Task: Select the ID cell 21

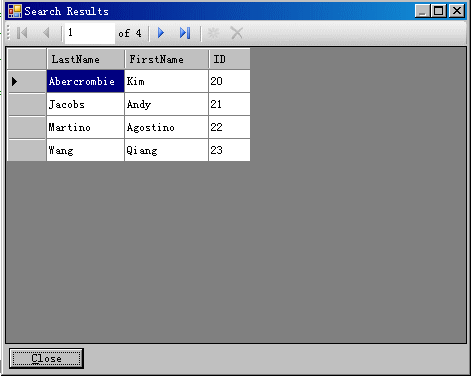Action: click(229, 104)
